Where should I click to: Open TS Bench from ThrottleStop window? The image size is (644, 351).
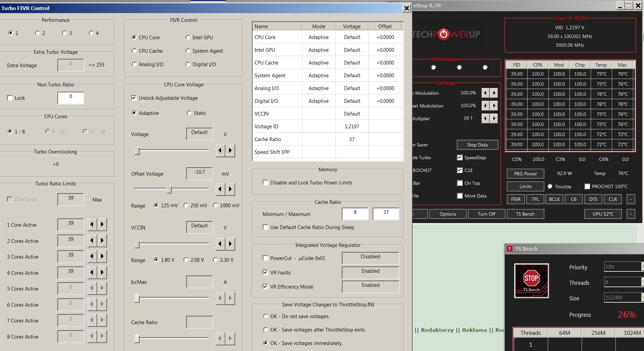tap(525, 214)
